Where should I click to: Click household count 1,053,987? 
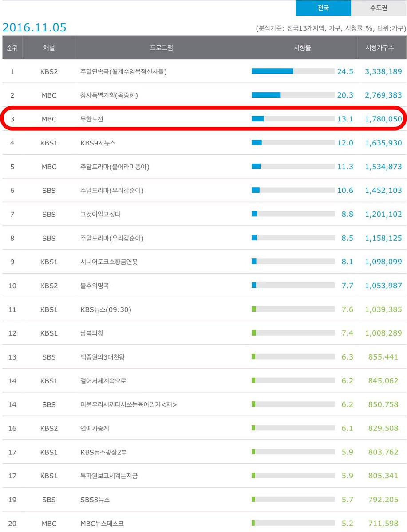[x=383, y=286]
